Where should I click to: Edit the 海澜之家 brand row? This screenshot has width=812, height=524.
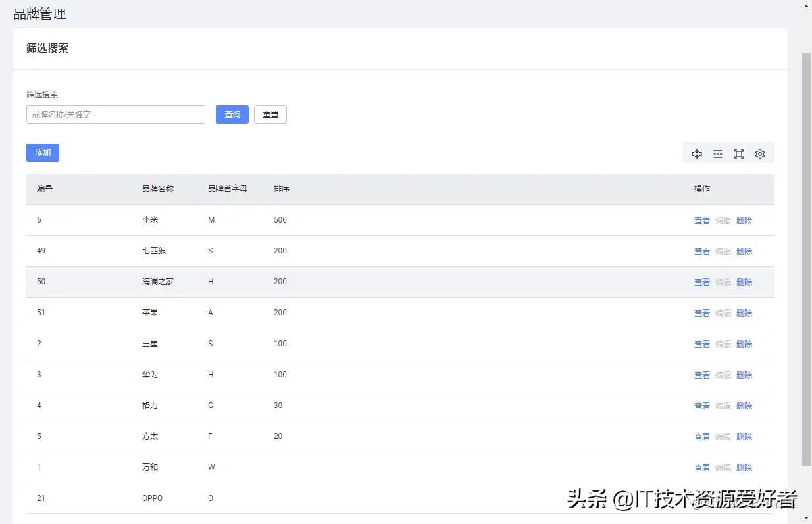point(723,282)
